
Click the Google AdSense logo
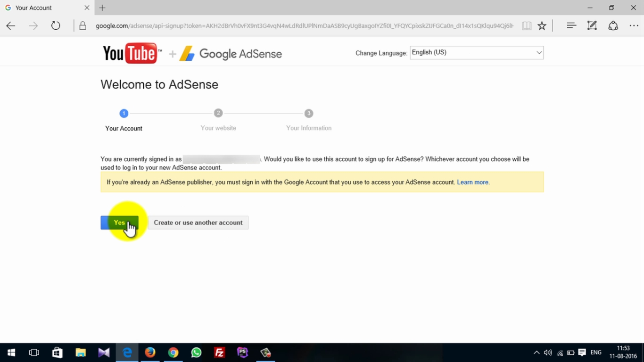tap(231, 54)
